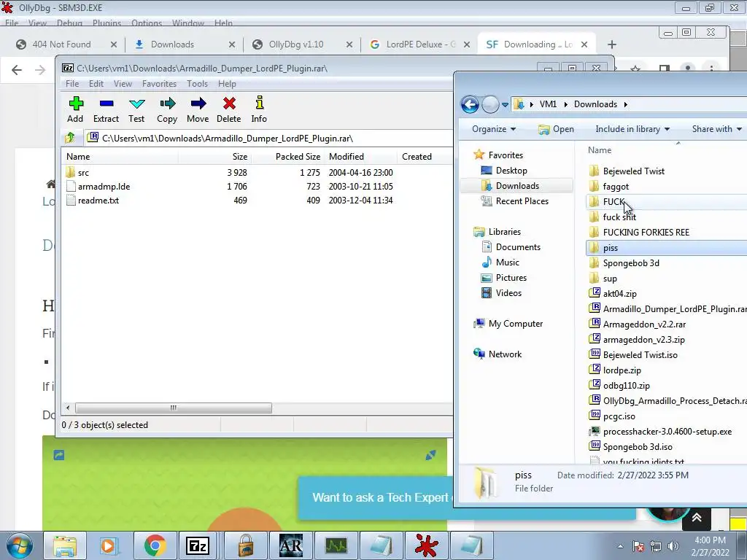Click the Move icon in 7-Zip toolbar
The height and width of the screenshot is (560, 747).
[x=198, y=109]
